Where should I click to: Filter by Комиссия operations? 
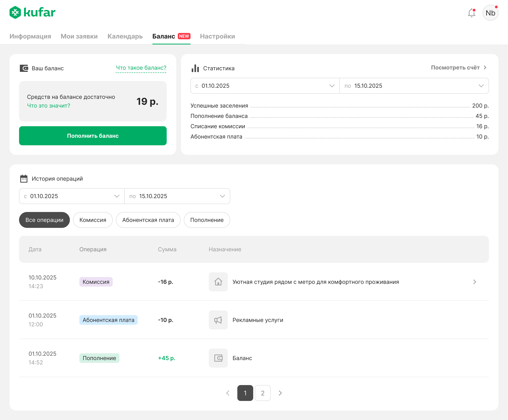[x=93, y=220]
